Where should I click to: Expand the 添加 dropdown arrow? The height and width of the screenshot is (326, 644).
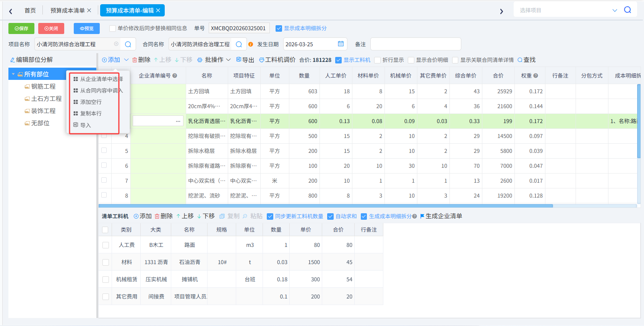pos(126,60)
